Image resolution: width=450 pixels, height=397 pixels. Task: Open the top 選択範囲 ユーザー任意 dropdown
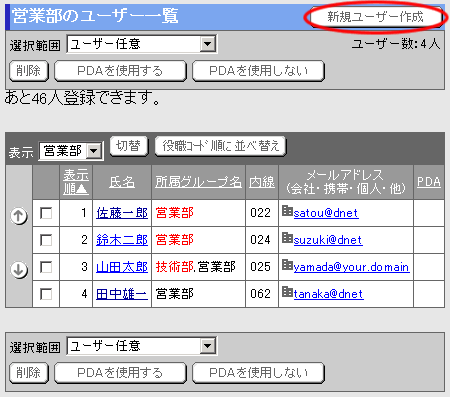click(x=142, y=44)
